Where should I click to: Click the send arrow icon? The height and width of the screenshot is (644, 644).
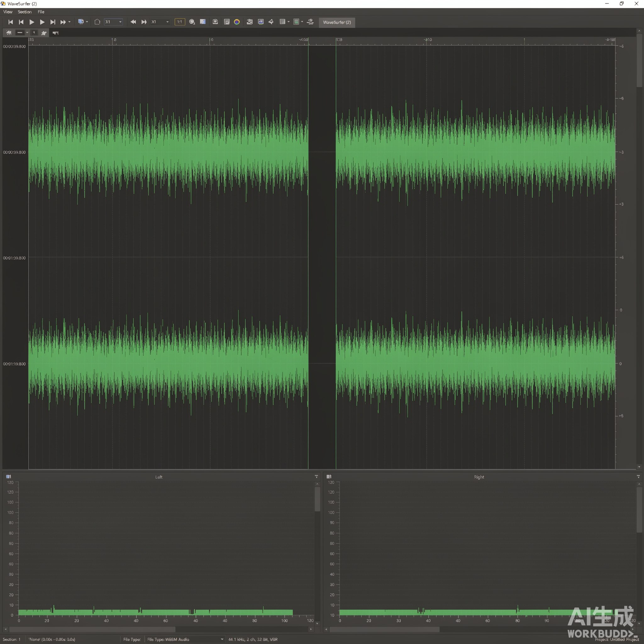pyautogui.click(x=271, y=22)
